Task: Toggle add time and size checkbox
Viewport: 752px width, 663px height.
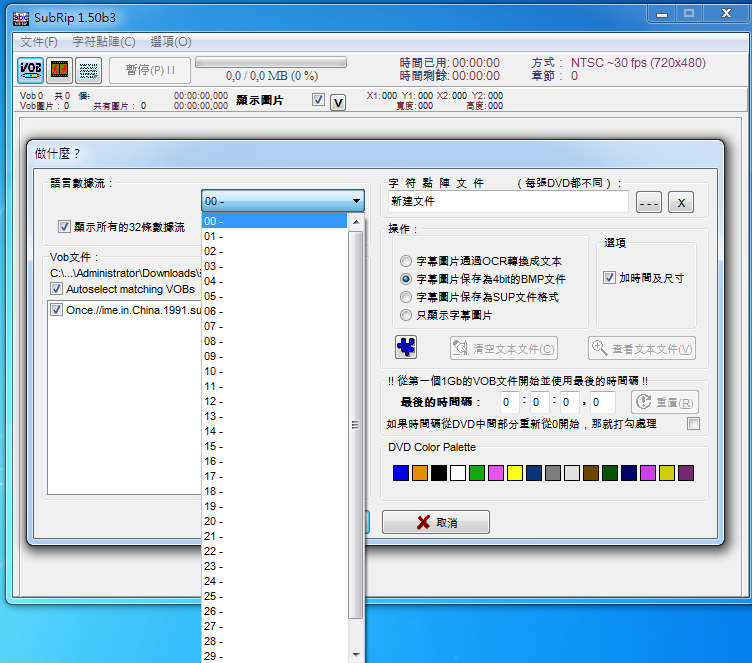Action: 609,278
